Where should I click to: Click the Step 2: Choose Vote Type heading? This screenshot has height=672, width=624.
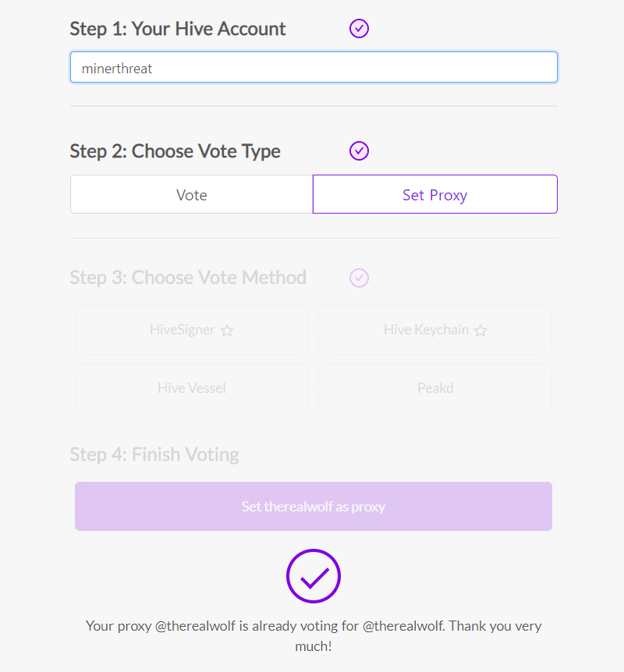point(175,150)
